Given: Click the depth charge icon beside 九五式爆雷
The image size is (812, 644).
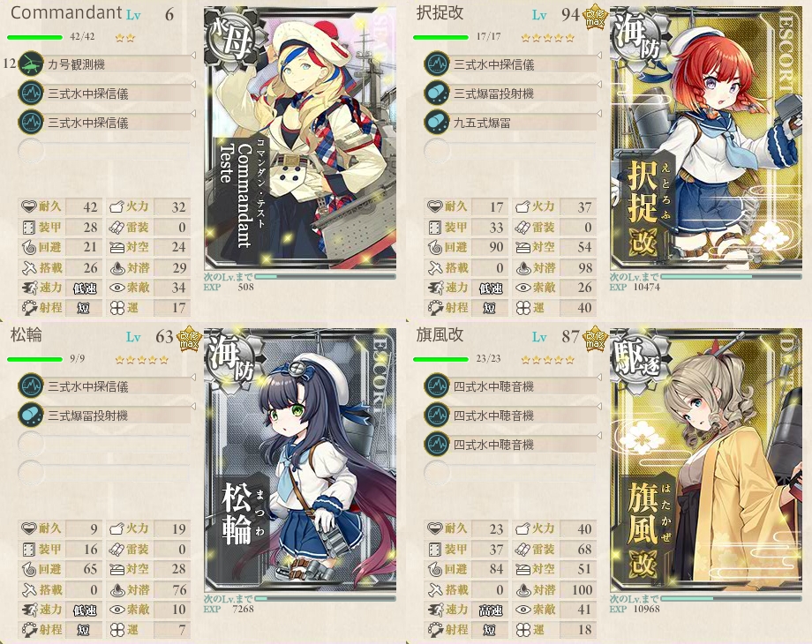Looking at the screenshot, I should (x=437, y=122).
